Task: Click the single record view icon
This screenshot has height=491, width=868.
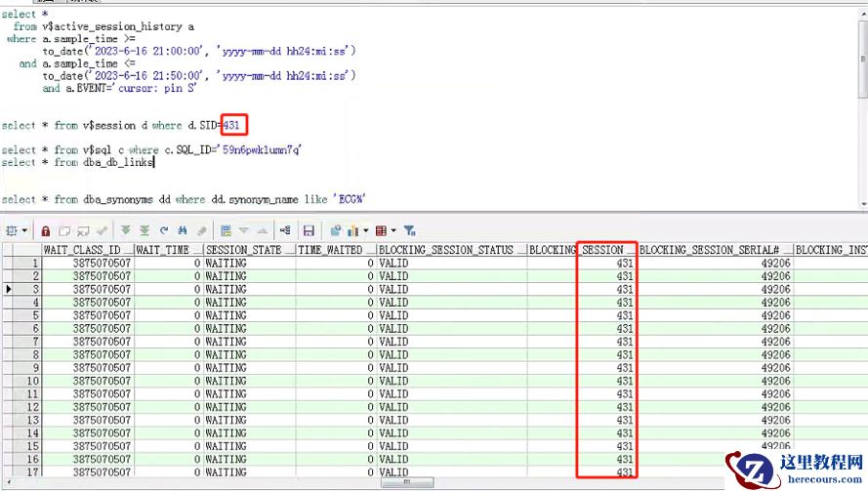Action: (x=226, y=231)
